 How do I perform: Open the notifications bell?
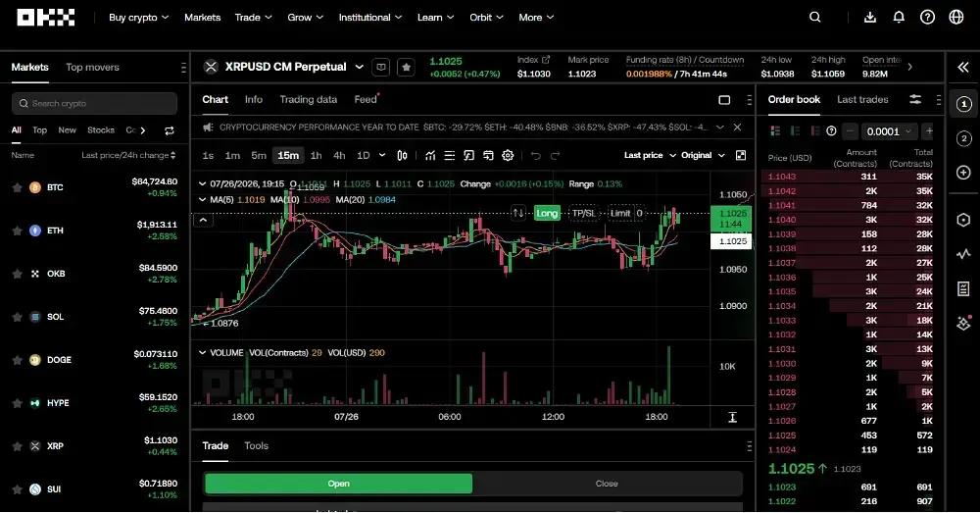coord(899,18)
